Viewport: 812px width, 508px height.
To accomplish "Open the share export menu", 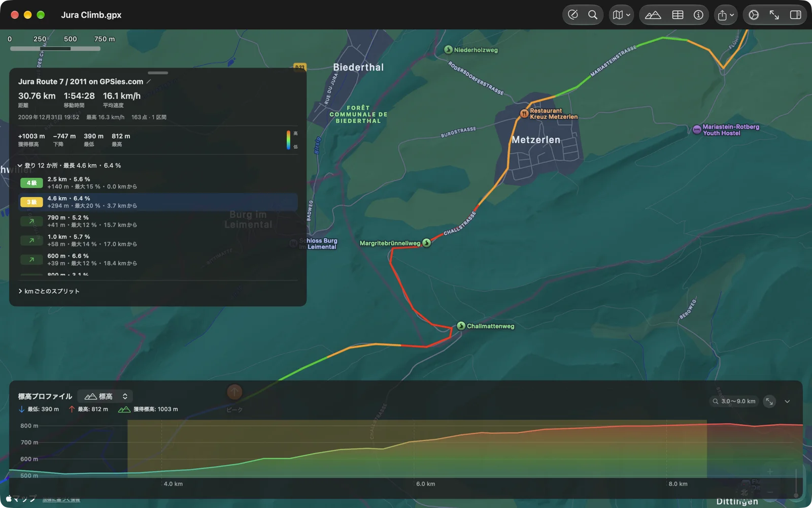I will [x=726, y=15].
